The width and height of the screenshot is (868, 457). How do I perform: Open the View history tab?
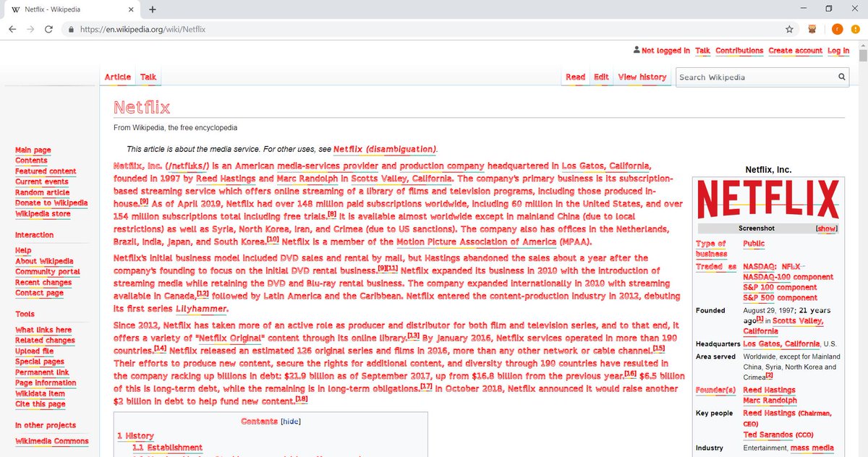tap(642, 77)
